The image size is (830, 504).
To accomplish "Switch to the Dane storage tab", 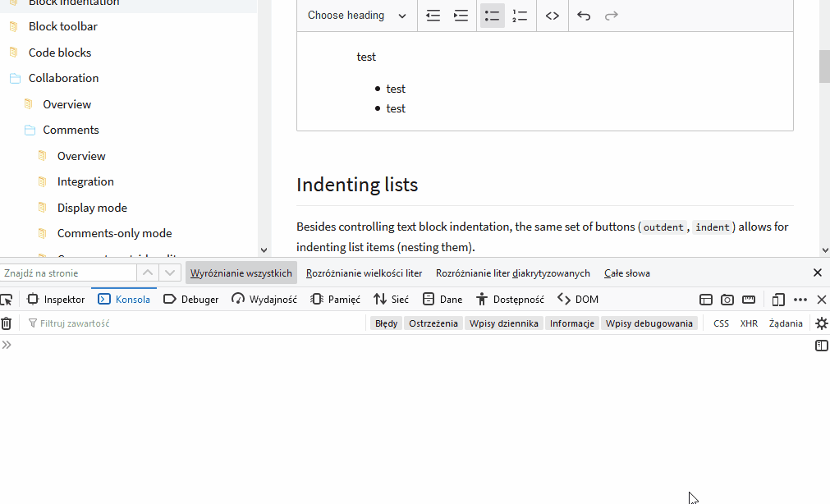I will pyautogui.click(x=443, y=300).
